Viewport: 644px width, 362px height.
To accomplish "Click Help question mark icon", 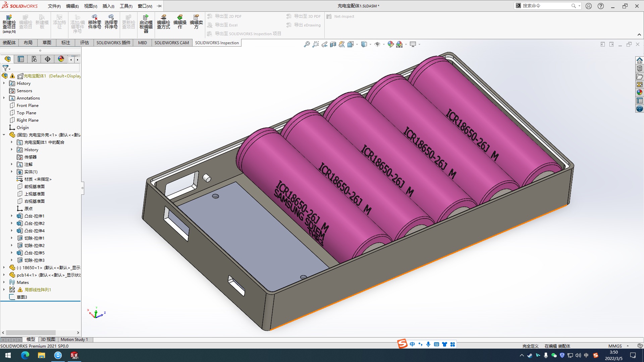I will coord(601,6).
